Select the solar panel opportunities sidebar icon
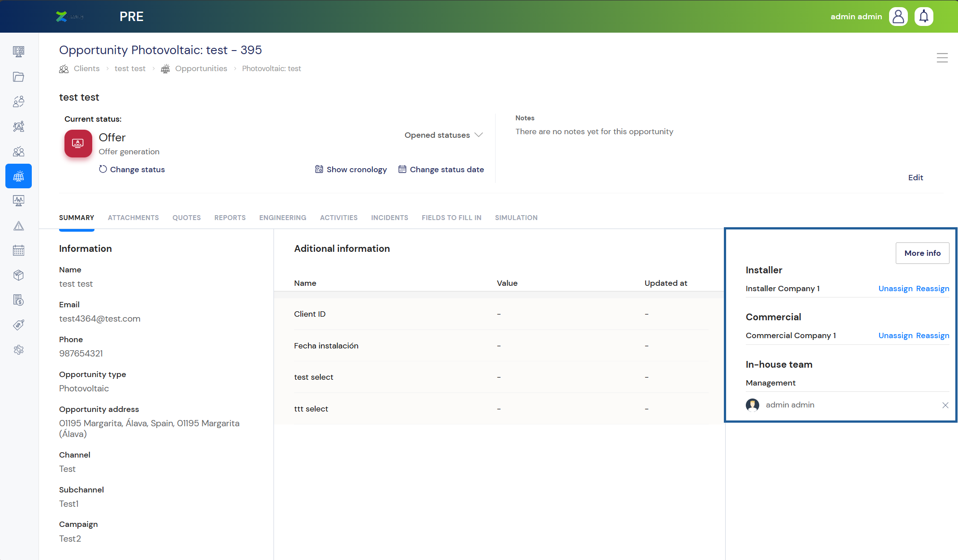Viewport: 958px width, 560px height. pos(18,176)
